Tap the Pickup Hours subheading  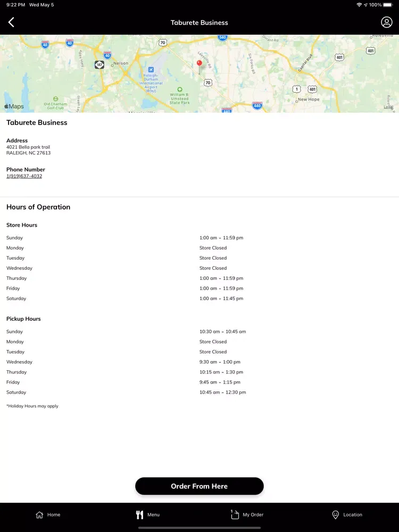tap(23, 319)
